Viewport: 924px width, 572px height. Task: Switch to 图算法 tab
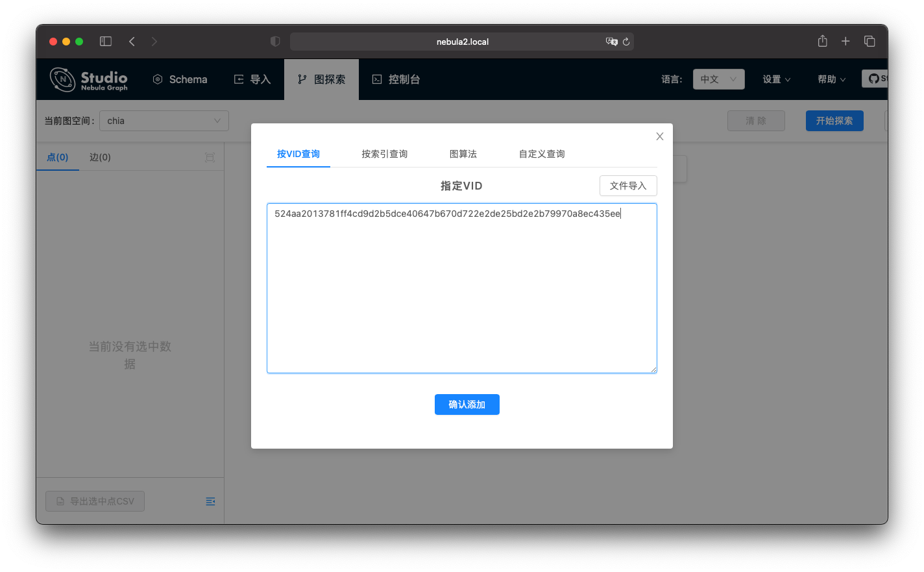click(x=463, y=154)
